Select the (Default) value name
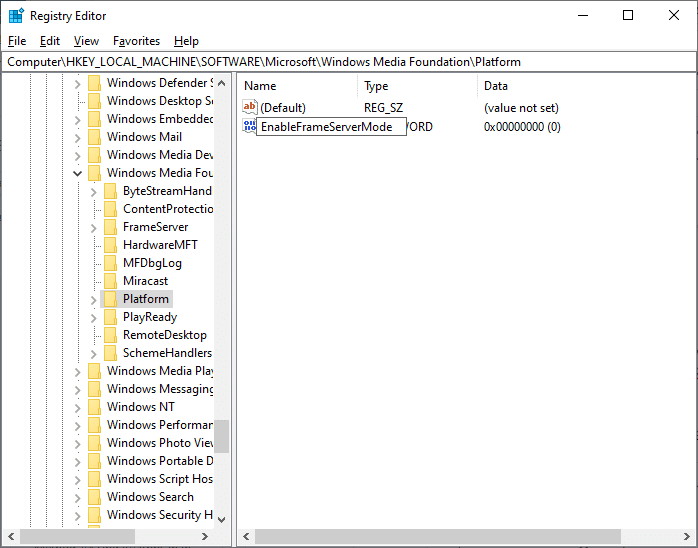The width and height of the screenshot is (698, 548). (x=283, y=108)
